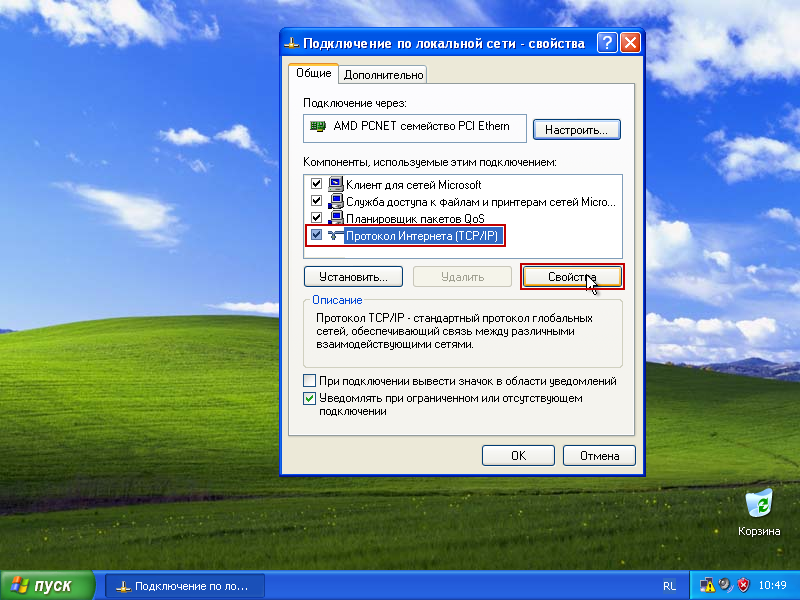Confirm the dialog with OK
The height and width of the screenshot is (600, 800).
(518, 456)
